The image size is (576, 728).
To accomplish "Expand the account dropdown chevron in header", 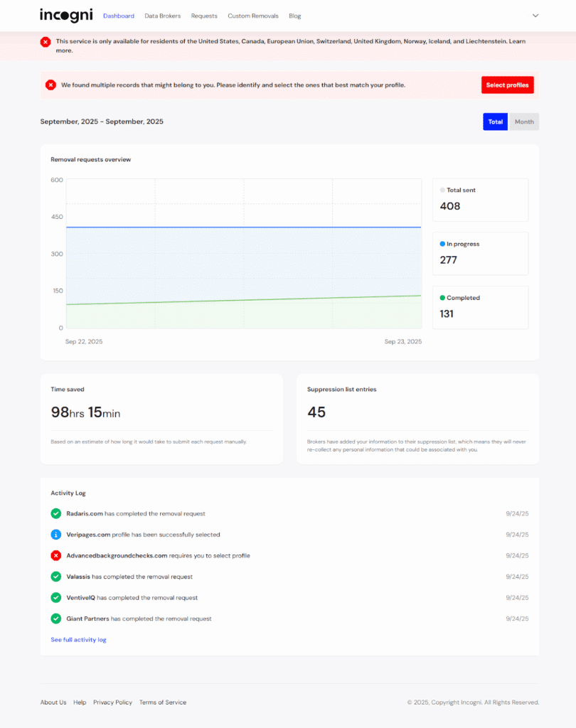I will (x=535, y=16).
